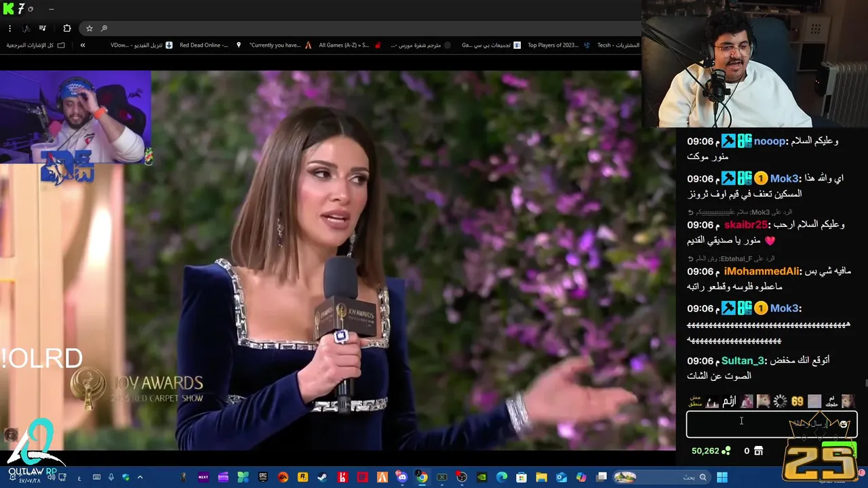Open Discord from the taskbar
Viewport: 868px width, 488px height.
[402, 478]
